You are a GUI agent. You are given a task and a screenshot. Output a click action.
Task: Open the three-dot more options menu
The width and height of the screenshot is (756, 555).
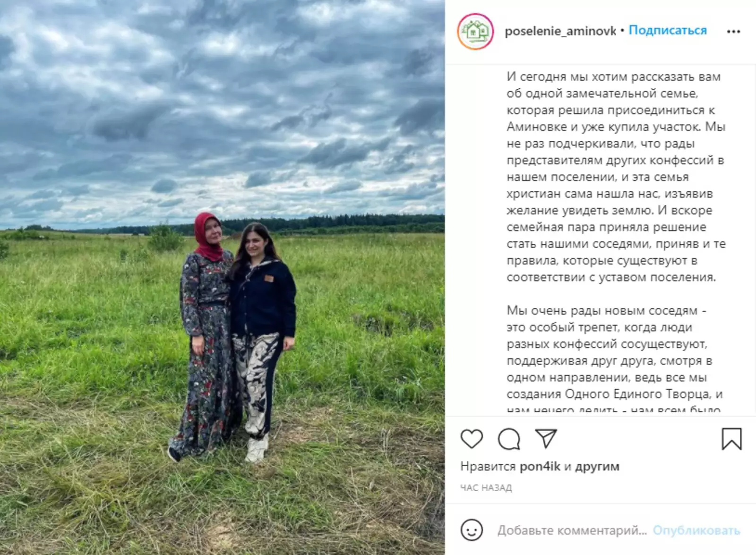click(733, 32)
